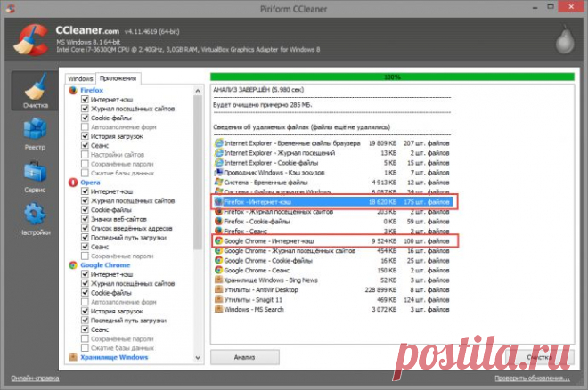Enable Google Chrome Сжатие базы данных checkbox
The height and width of the screenshot is (390, 588).
[86, 348]
